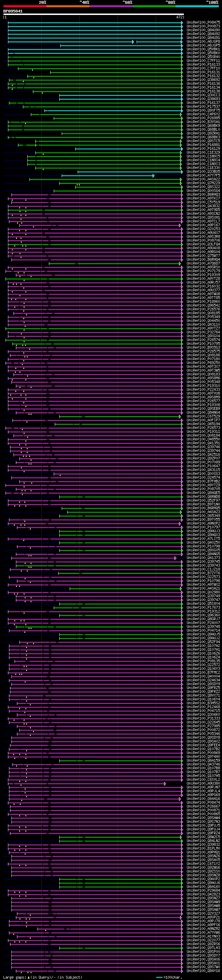Viewport: 222px width, 980px height.
Task: Open hit UniRef100_Q9SDY7
Action: (203, 955)
